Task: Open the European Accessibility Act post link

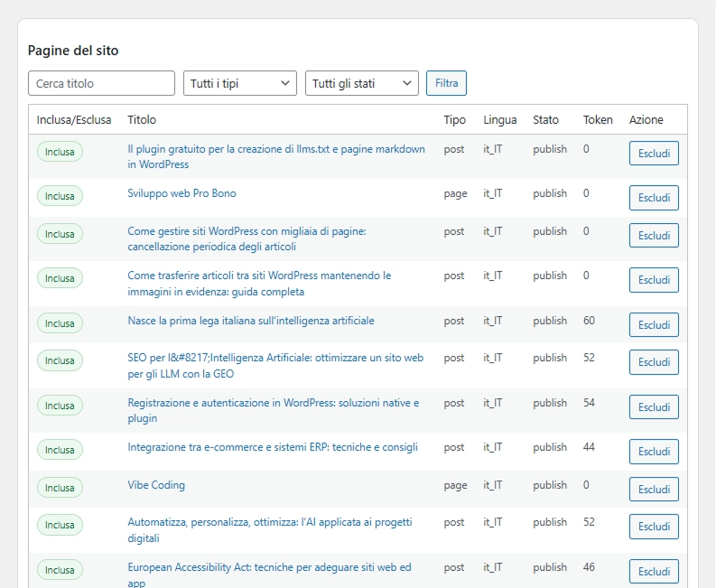Action: pos(269,567)
